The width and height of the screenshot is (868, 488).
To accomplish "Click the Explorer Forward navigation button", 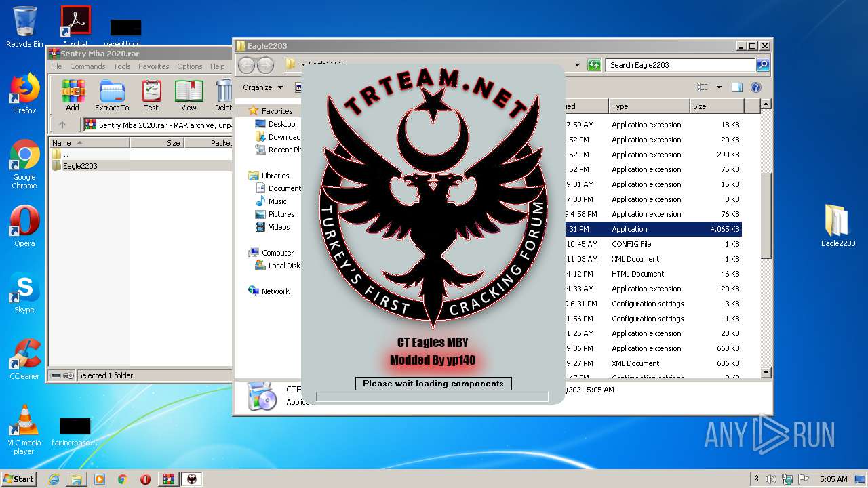I will click(266, 65).
